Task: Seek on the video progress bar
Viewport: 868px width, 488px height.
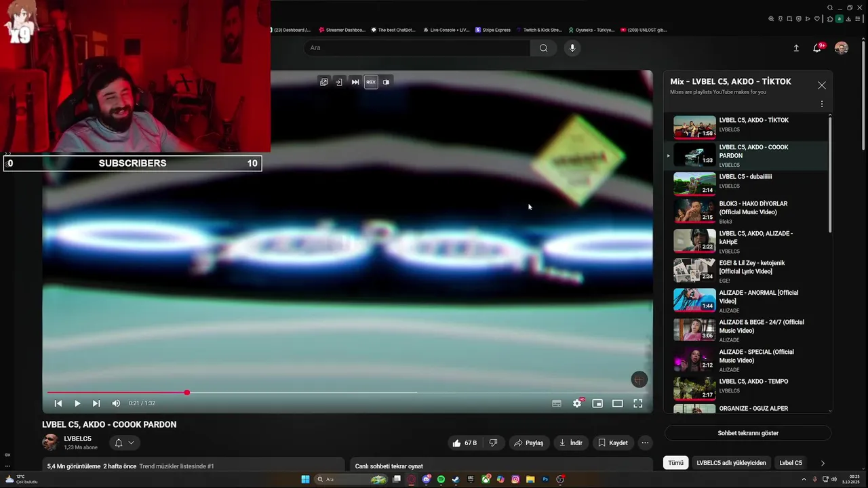Action: click(x=347, y=392)
